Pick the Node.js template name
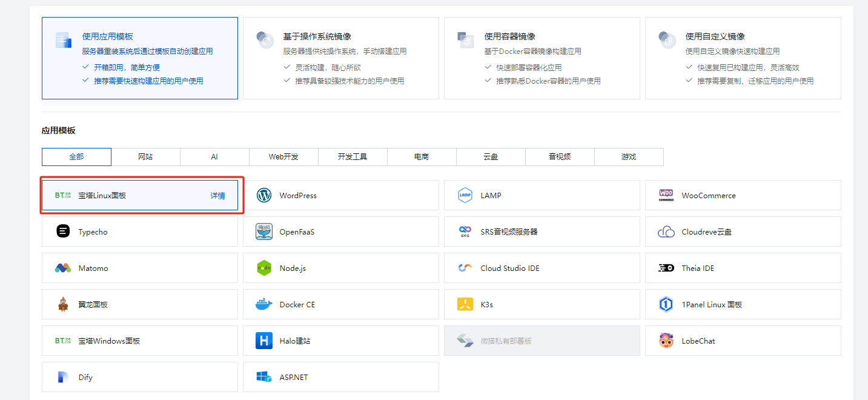The height and width of the screenshot is (400, 868). coord(293,268)
